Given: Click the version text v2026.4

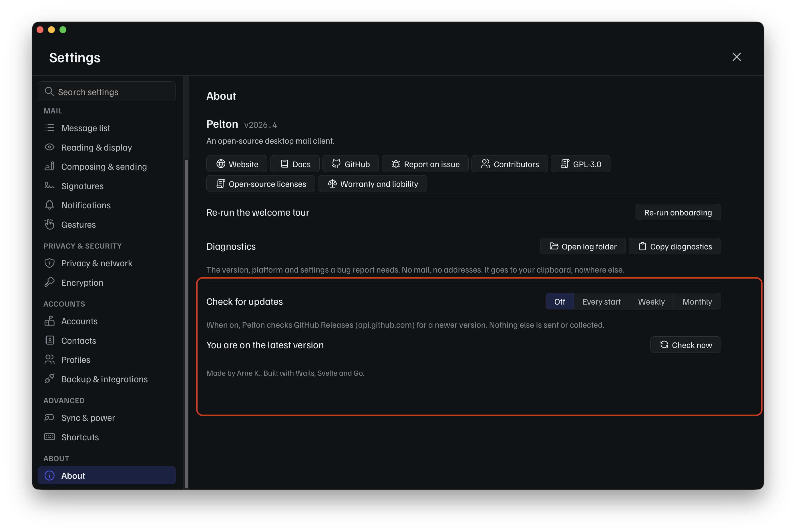Looking at the screenshot, I should pos(260,125).
